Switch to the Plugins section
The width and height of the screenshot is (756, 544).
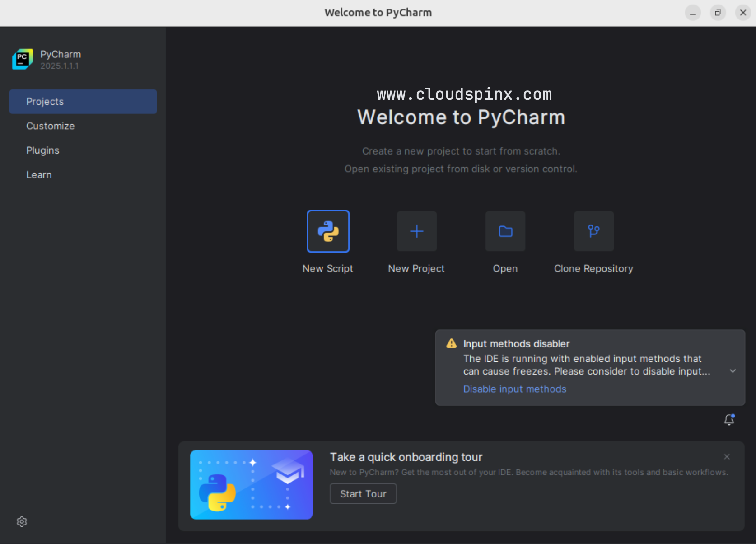[x=42, y=150]
